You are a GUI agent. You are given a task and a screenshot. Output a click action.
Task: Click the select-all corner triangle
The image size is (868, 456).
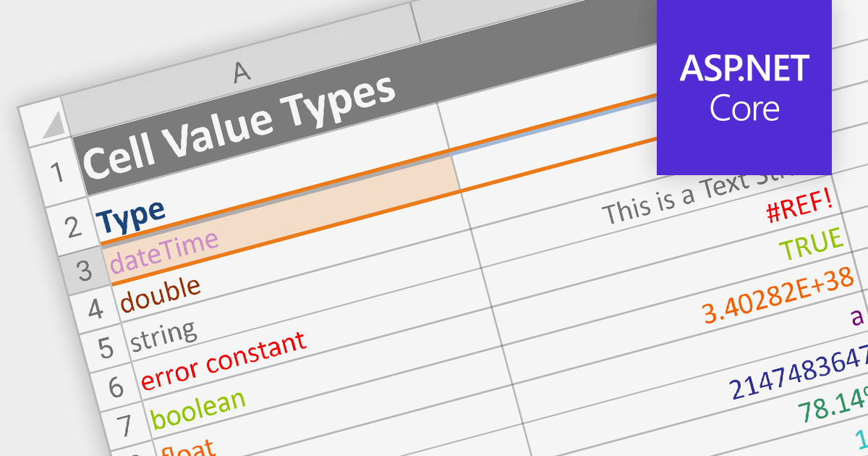(52, 126)
